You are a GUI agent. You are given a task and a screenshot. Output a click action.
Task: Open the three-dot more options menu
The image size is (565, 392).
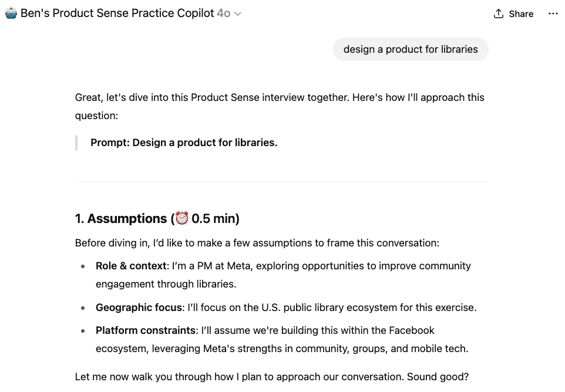coord(553,13)
